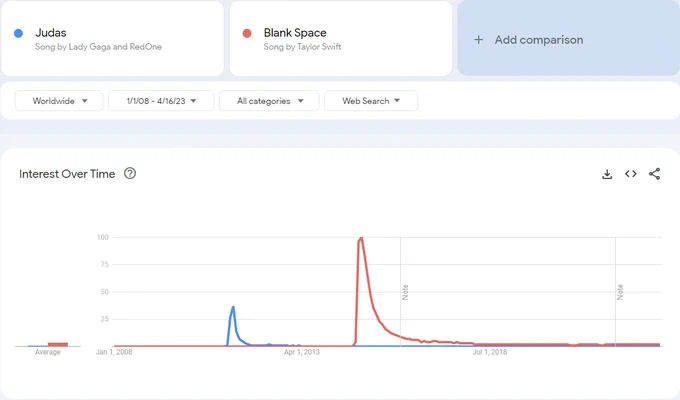Click the 'Jan 1, 2008' axis label
The height and width of the screenshot is (400, 680).
pyautogui.click(x=114, y=352)
